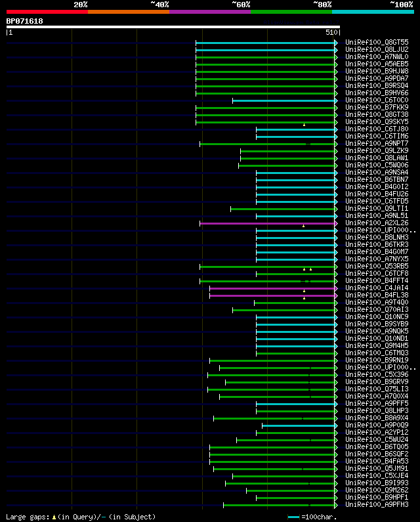Select the UniRef100_B9RN19 label
Image resolution: width=420 pixels, height=522 pixels.
pos(377,360)
